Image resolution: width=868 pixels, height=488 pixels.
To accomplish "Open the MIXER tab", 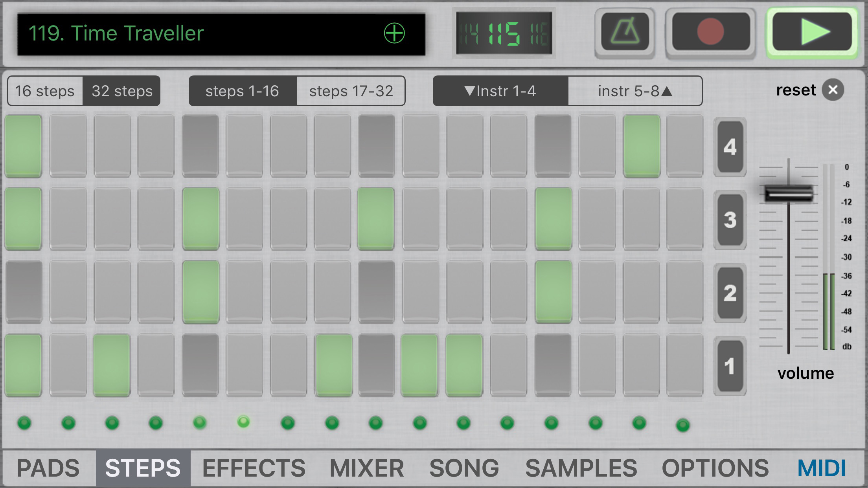I will (366, 468).
